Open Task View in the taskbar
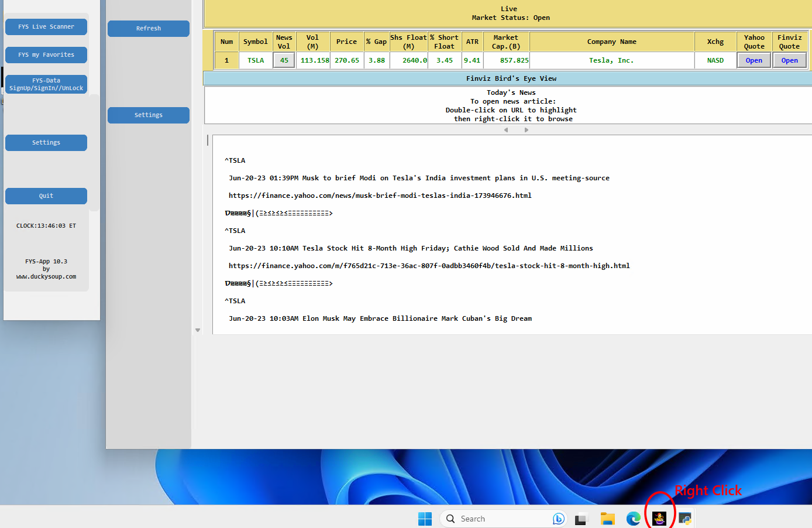812x528 pixels. (x=581, y=519)
